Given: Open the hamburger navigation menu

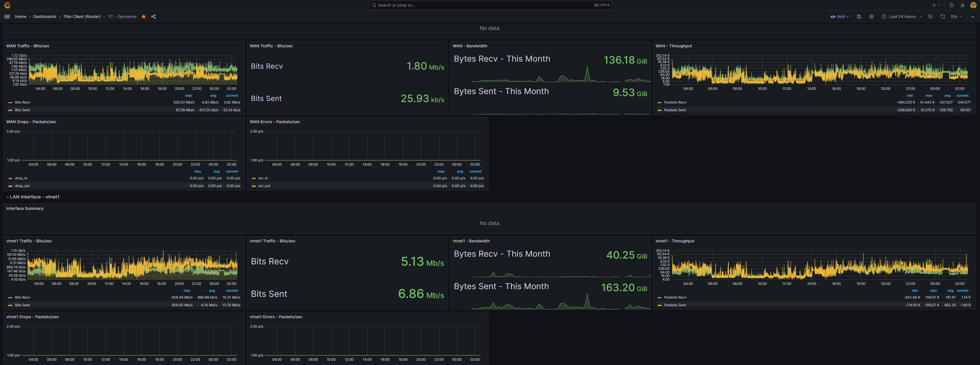Looking at the screenshot, I should (7, 17).
